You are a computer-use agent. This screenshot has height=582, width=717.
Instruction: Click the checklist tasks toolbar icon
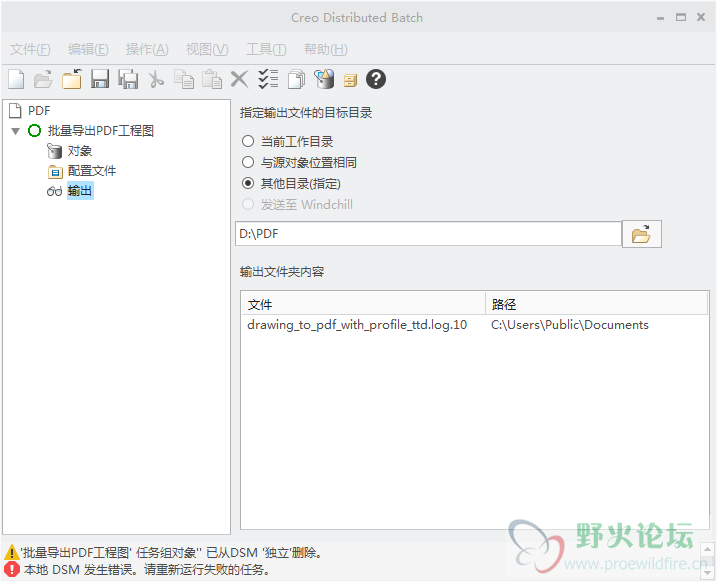(x=268, y=79)
